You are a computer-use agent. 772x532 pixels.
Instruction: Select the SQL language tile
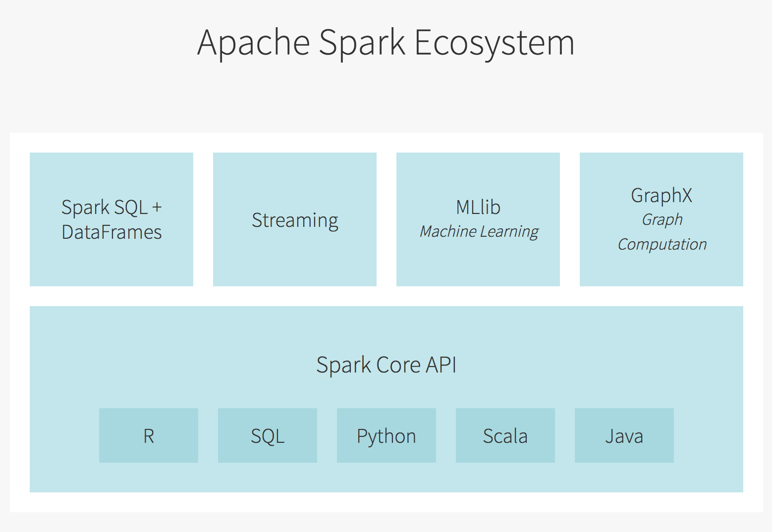[267, 435]
